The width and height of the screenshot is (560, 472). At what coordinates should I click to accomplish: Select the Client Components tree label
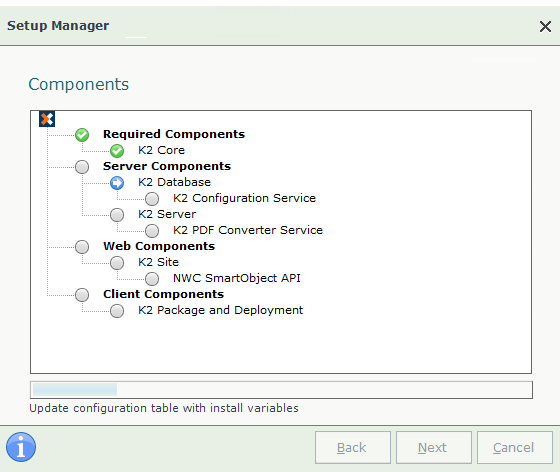164,294
